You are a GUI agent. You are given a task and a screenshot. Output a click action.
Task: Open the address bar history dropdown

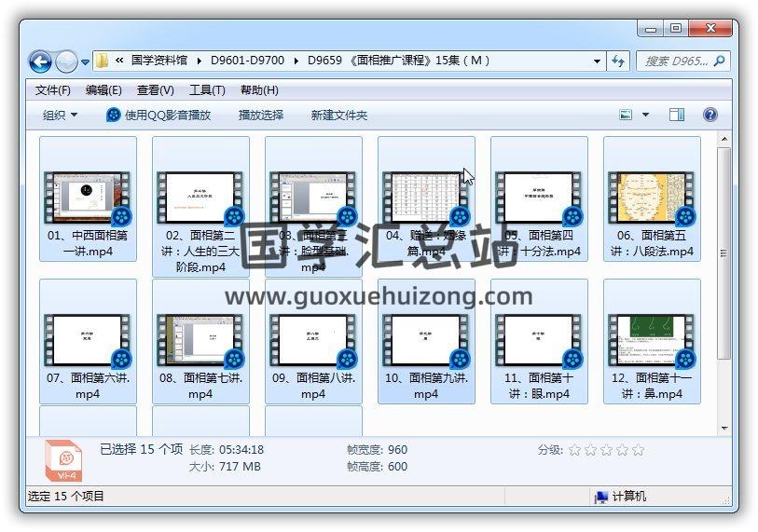click(x=598, y=61)
